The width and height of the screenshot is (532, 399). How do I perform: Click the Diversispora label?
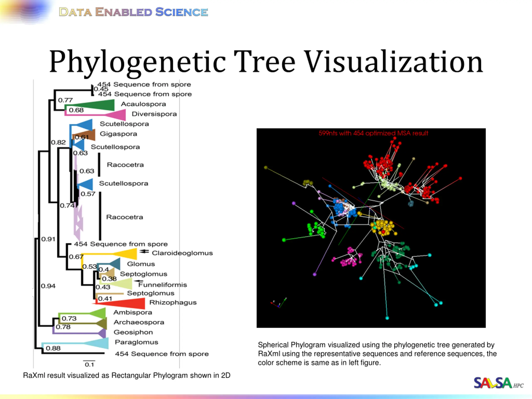tap(154, 114)
